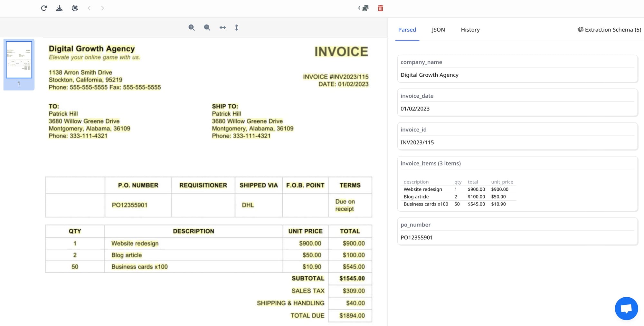Screen dimensions: 644x326
Task: Fit invoice to width
Action: 223,28
